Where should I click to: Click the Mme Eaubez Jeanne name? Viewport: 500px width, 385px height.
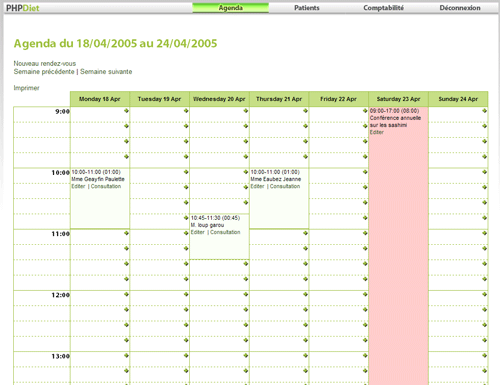276,179
